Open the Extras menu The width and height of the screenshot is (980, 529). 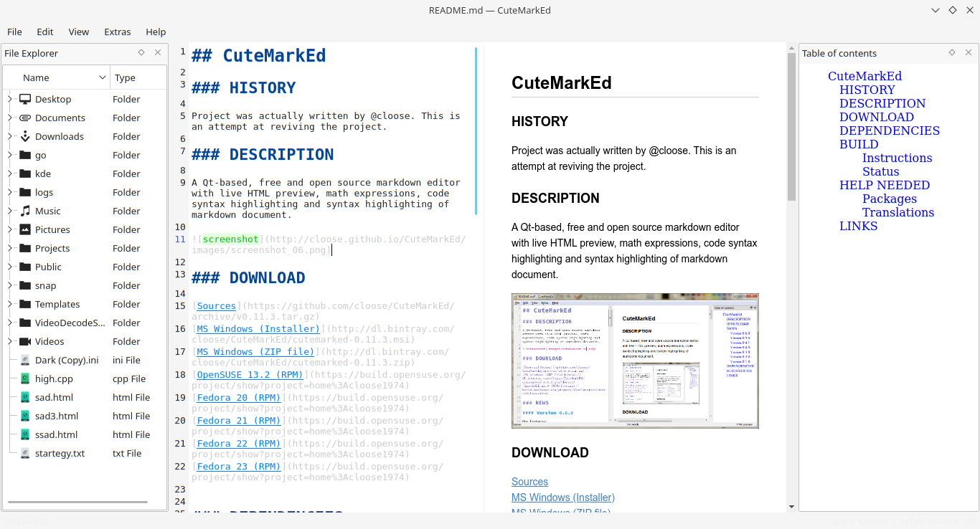click(x=118, y=32)
